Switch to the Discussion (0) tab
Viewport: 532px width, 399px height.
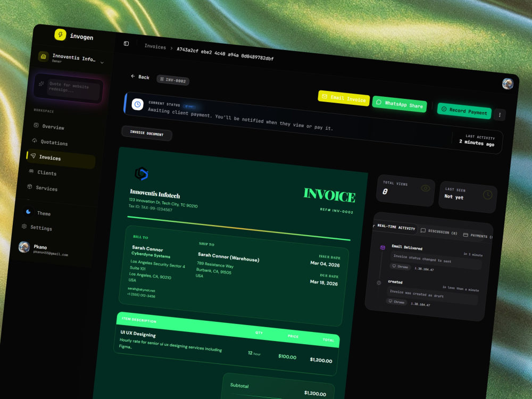pyautogui.click(x=439, y=232)
